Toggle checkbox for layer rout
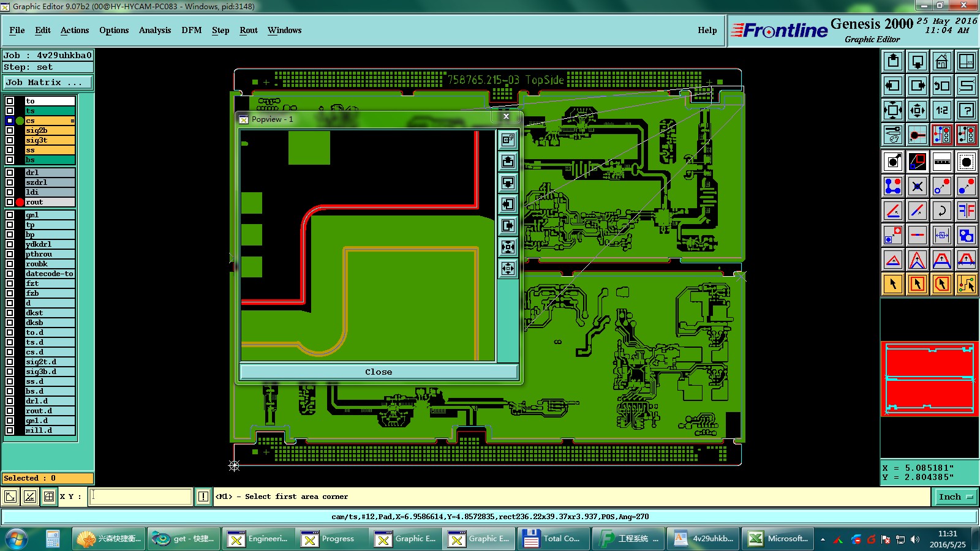The height and width of the screenshot is (551, 980). click(x=10, y=202)
